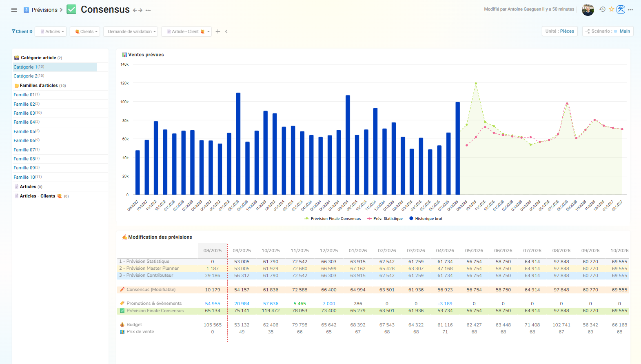Click the Prévision Finale Consensus check icon

(122, 311)
